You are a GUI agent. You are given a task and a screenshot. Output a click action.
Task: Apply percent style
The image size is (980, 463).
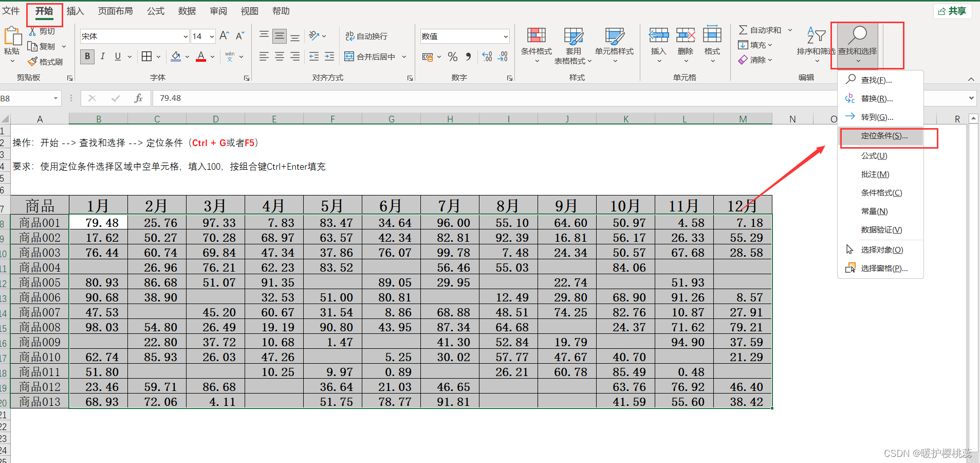[x=453, y=57]
